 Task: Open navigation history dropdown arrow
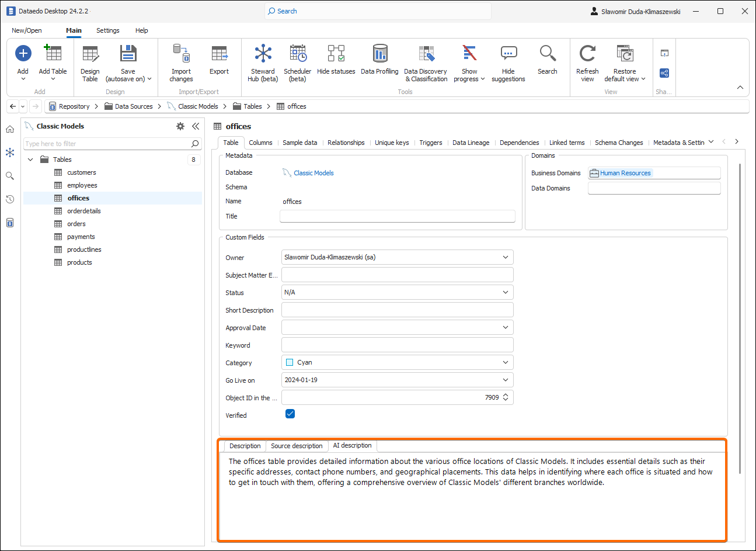[x=23, y=106]
